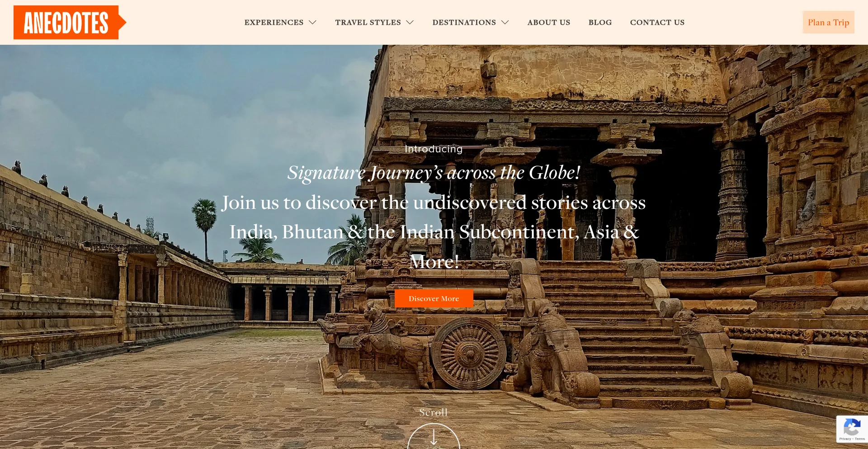The width and height of the screenshot is (868, 449).
Task: Click the scroll-down arrow circle
Action: pyautogui.click(x=434, y=436)
